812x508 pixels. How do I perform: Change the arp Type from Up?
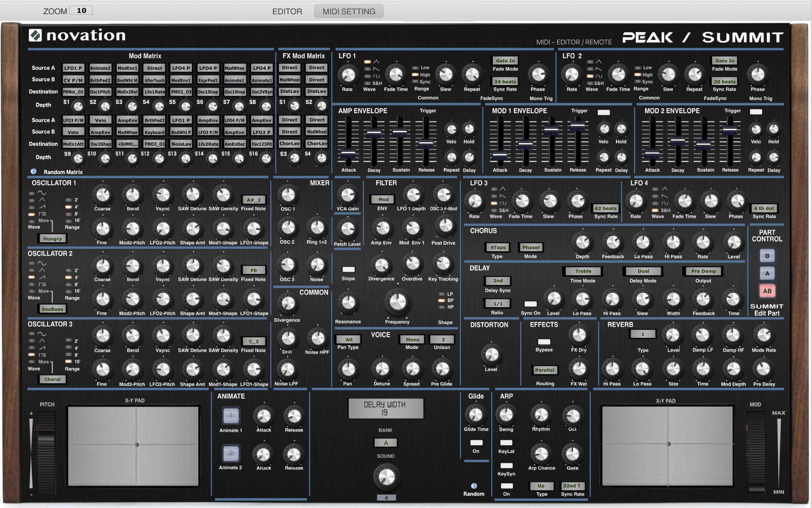pos(542,486)
